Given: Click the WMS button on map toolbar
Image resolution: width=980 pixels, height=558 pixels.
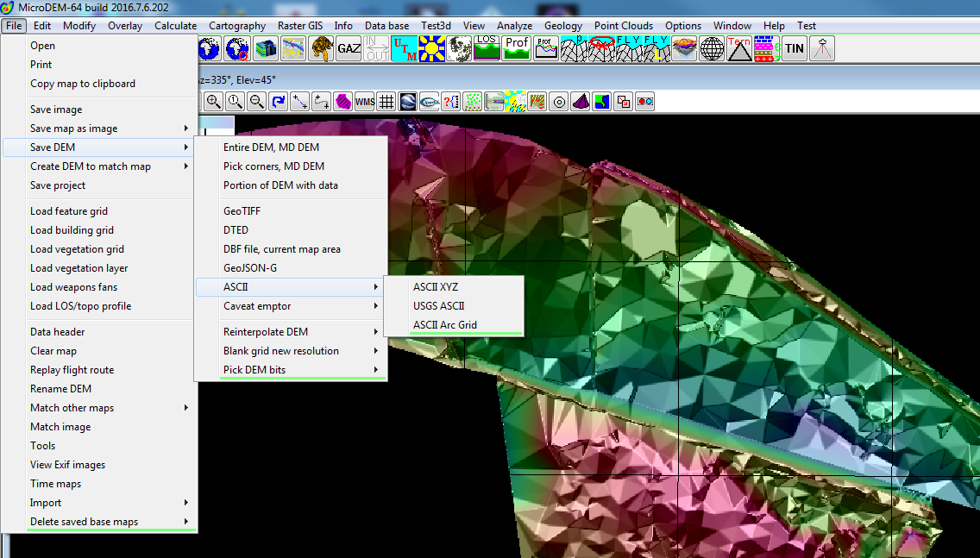Looking at the screenshot, I should [x=365, y=101].
